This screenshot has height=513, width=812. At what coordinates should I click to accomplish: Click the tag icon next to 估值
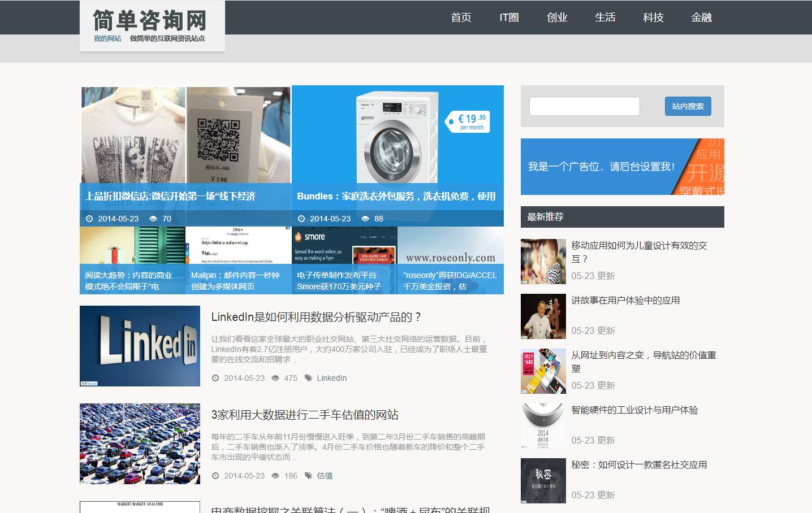tap(308, 476)
